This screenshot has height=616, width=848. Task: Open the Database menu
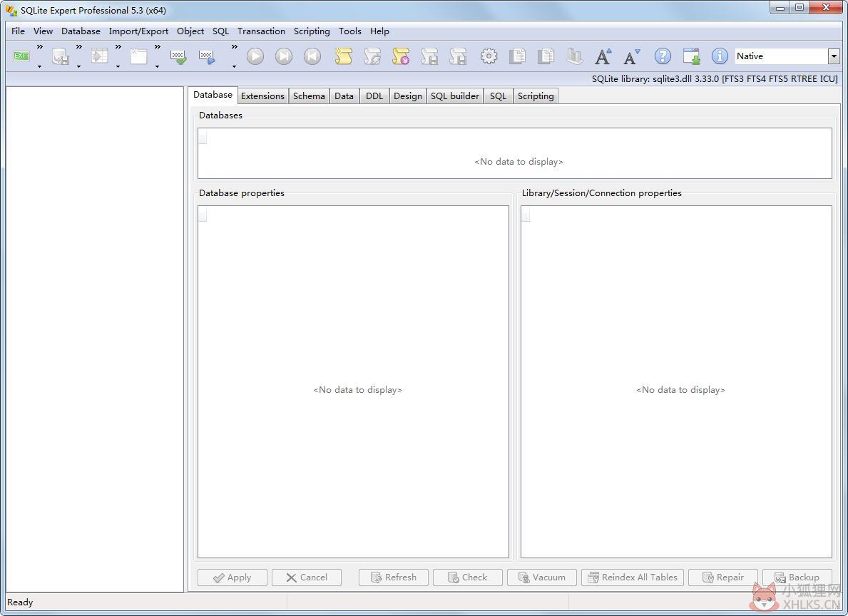click(81, 31)
